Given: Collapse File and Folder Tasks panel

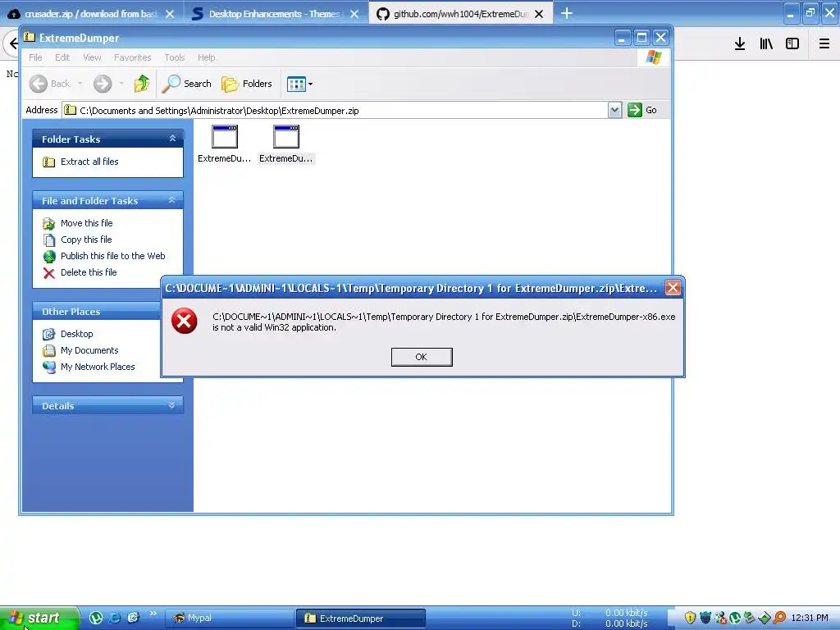Looking at the screenshot, I should 172,200.
